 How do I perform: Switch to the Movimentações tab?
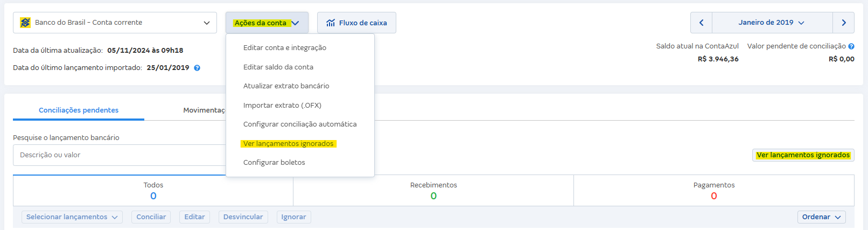204,110
